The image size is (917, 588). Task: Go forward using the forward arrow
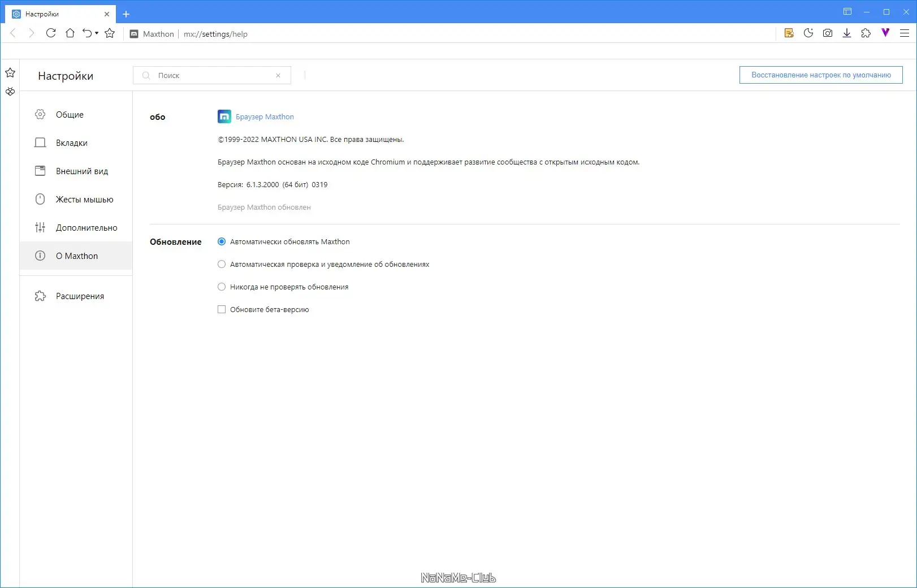click(x=32, y=33)
